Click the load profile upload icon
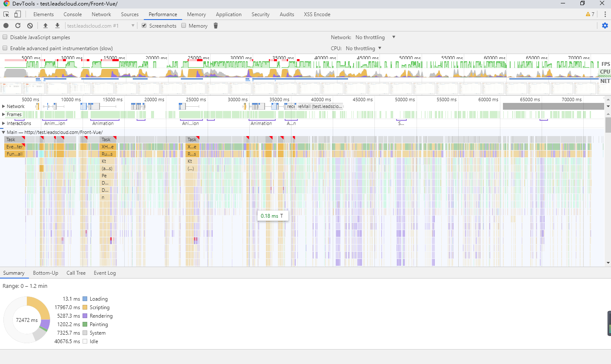 pos(46,26)
